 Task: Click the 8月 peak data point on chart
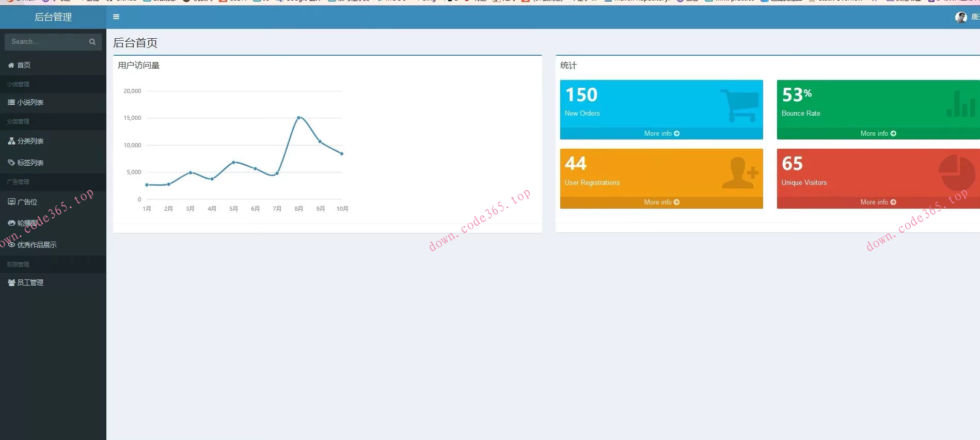pyautogui.click(x=298, y=118)
